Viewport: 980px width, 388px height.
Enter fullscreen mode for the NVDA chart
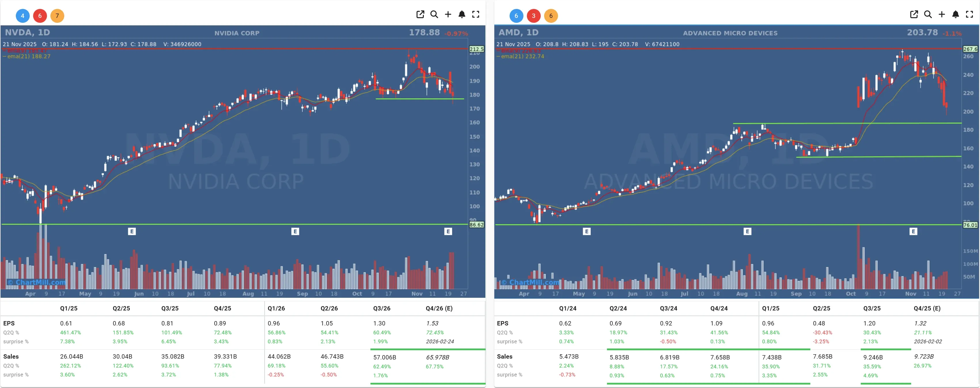click(476, 14)
